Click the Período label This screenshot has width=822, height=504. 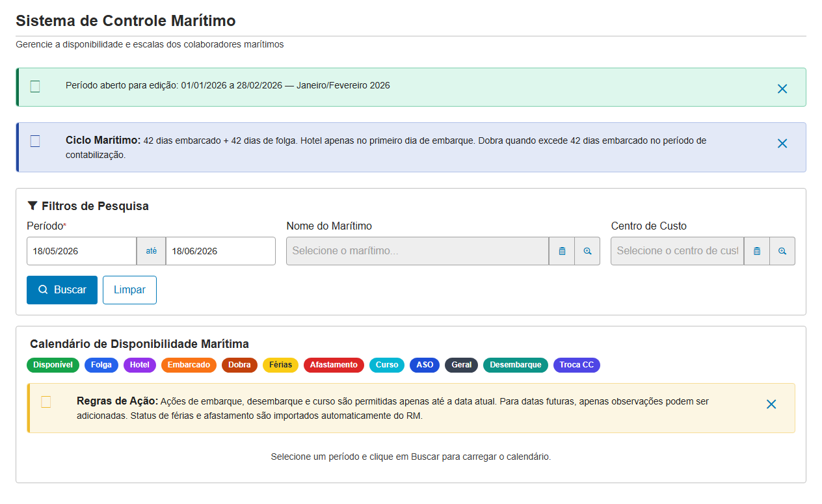[x=46, y=226]
